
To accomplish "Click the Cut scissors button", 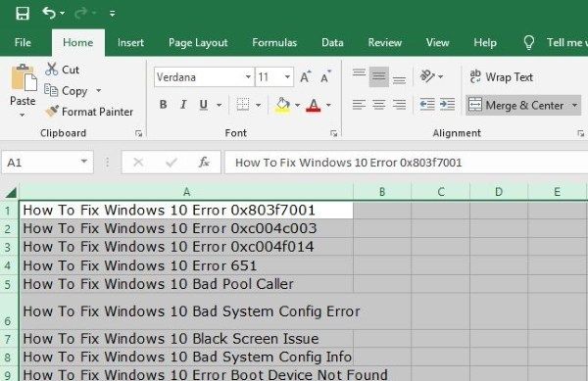I will pos(63,70).
